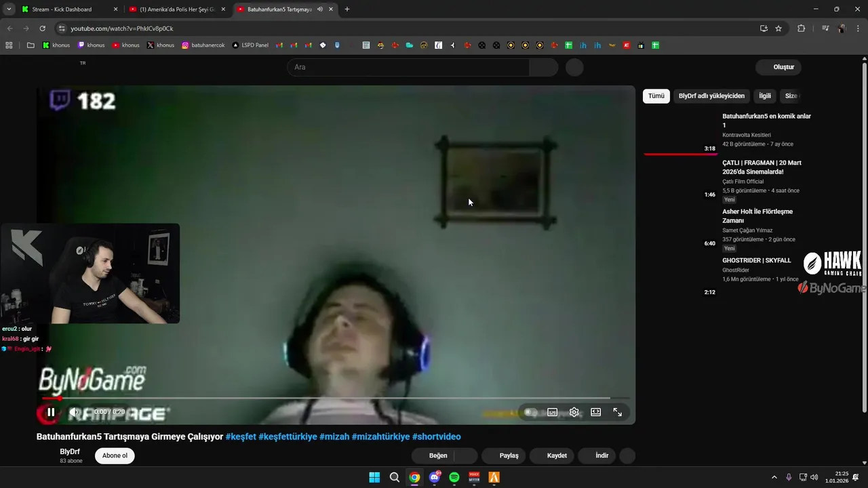868x488 pixels.
Task: Open the Twitch khonus bookmark
Action: 91,45
